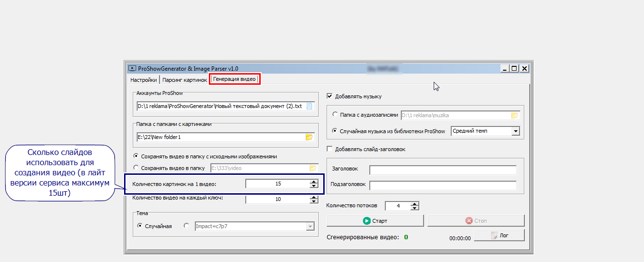
Task: Select Случайная музыка из библиотеки ProShow
Action: pos(335,131)
